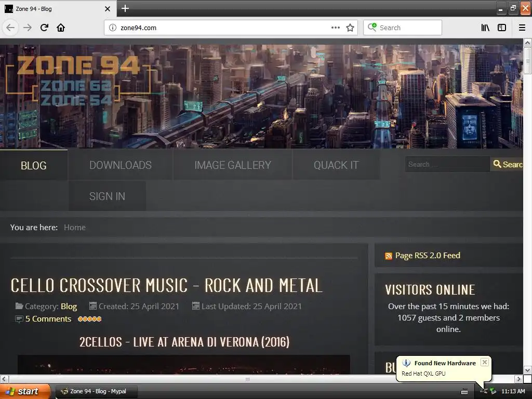Image resolution: width=532 pixels, height=399 pixels.
Task: Open the 5 Comments link
Action: pyautogui.click(x=48, y=319)
